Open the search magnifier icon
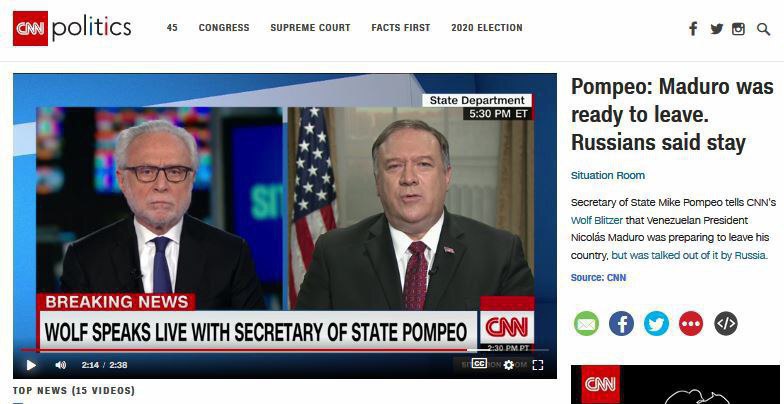This screenshot has height=404, width=784. [763, 29]
